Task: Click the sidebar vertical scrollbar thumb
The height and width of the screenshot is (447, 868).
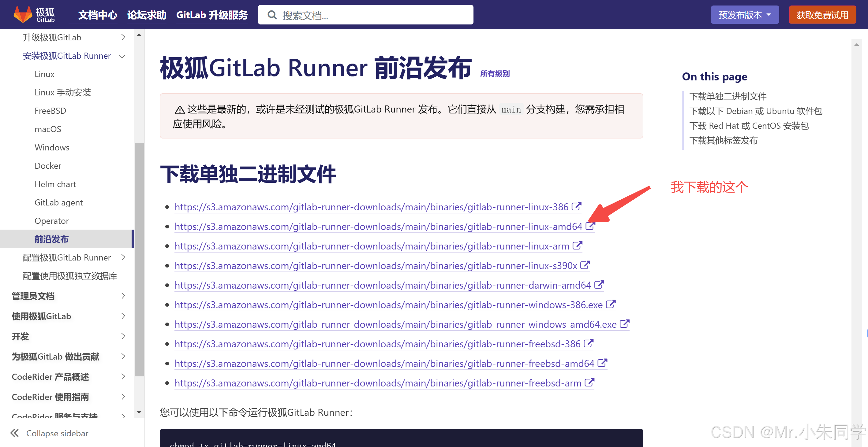Action: pos(139,259)
